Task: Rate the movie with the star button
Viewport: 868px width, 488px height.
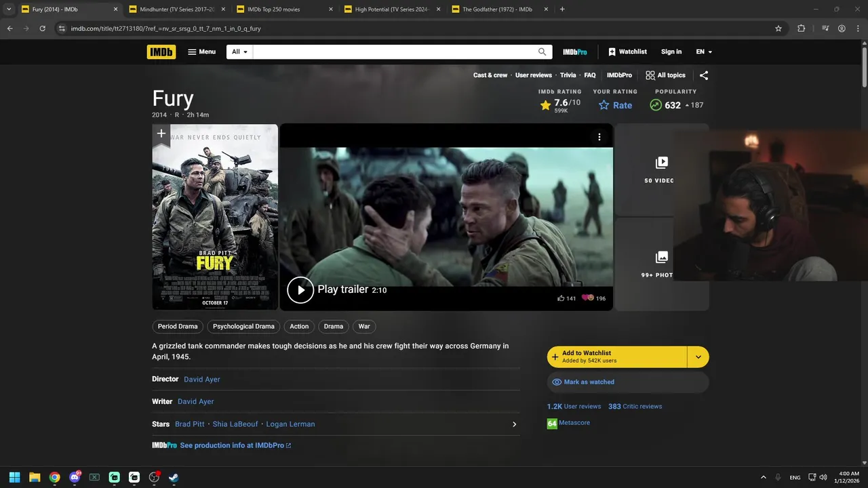Action: point(615,105)
